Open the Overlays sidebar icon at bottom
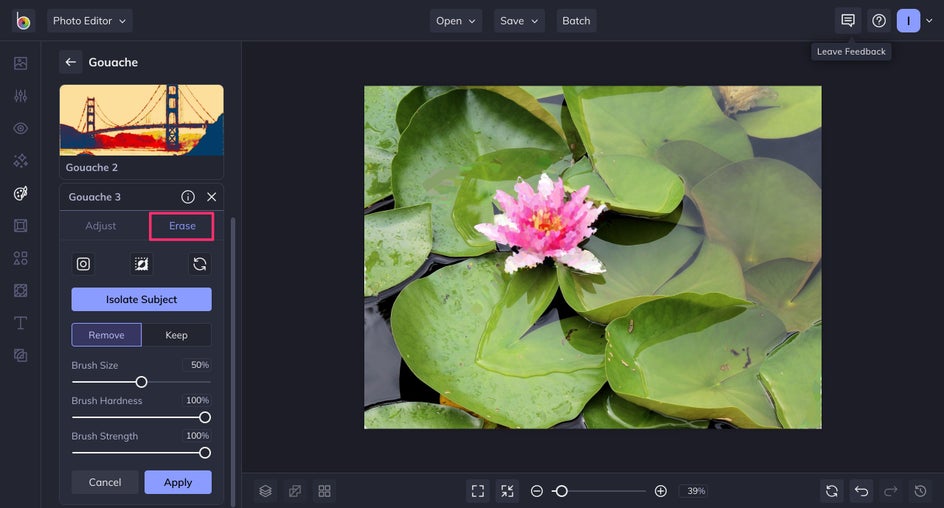The image size is (944, 508). 20,356
